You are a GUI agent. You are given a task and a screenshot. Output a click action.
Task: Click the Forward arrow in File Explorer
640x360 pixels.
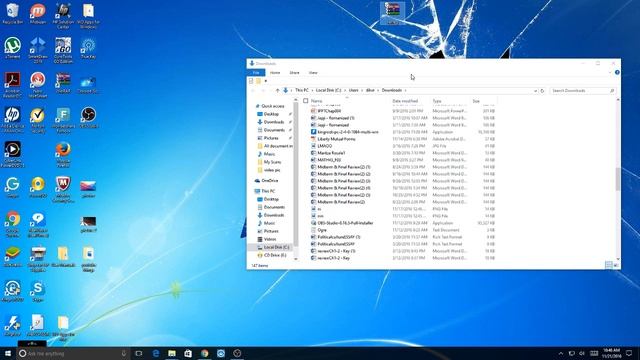(263, 90)
